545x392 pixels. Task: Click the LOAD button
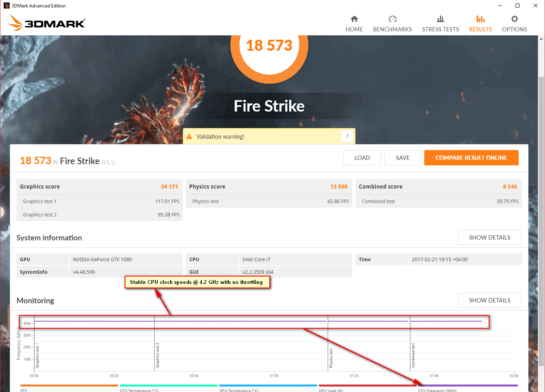(362, 158)
